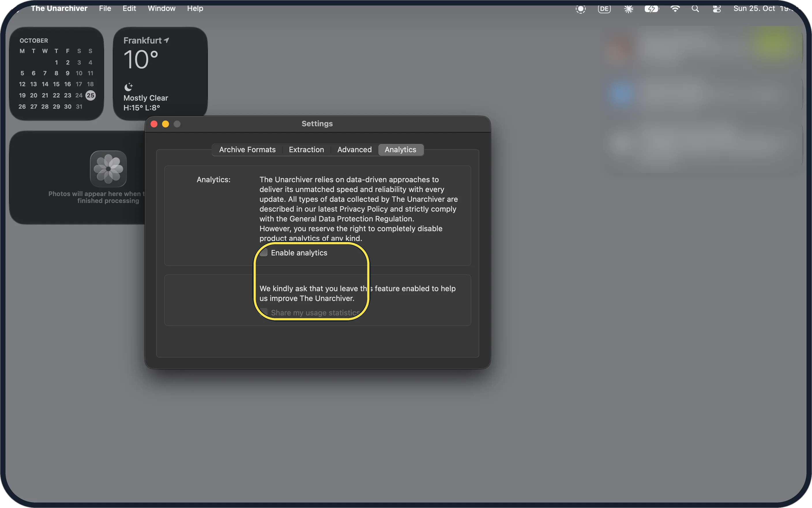Open the Wi-Fi menu bar icon
This screenshot has width=812, height=508.
[675, 9]
